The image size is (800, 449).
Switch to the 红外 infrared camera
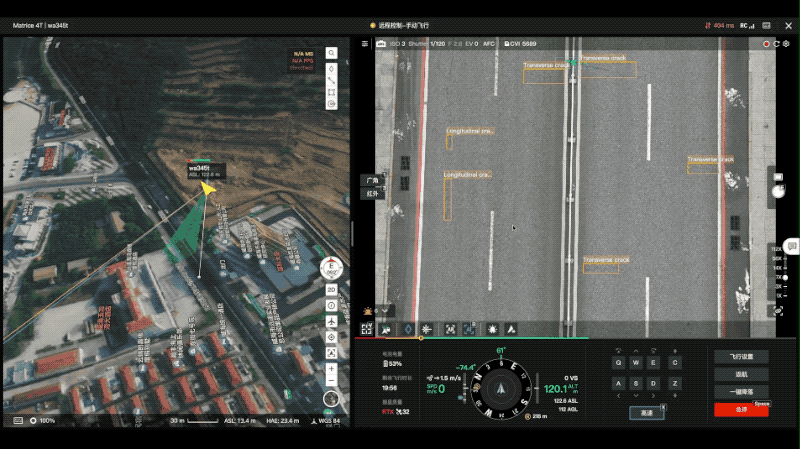[x=373, y=194]
